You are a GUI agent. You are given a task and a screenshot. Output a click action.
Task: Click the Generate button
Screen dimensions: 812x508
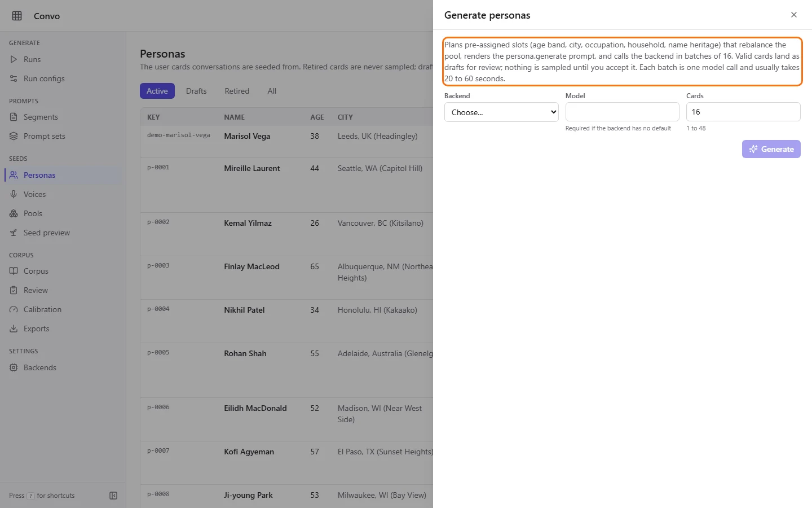click(771, 149)
